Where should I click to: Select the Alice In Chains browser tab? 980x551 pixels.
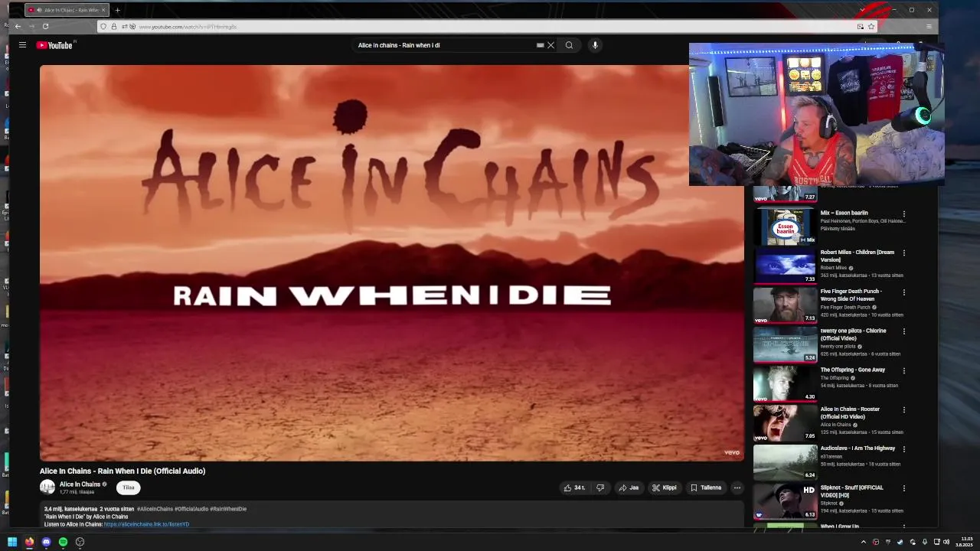pyautogui.click(x=66, y=10)
